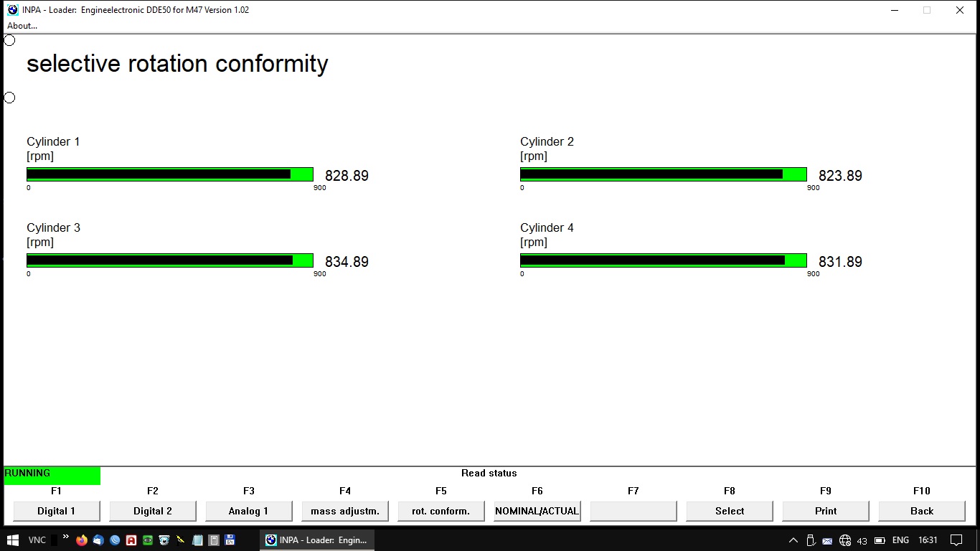Check battery status tray icon
Viewport: 980px width, 551px height.
(880, 540)
